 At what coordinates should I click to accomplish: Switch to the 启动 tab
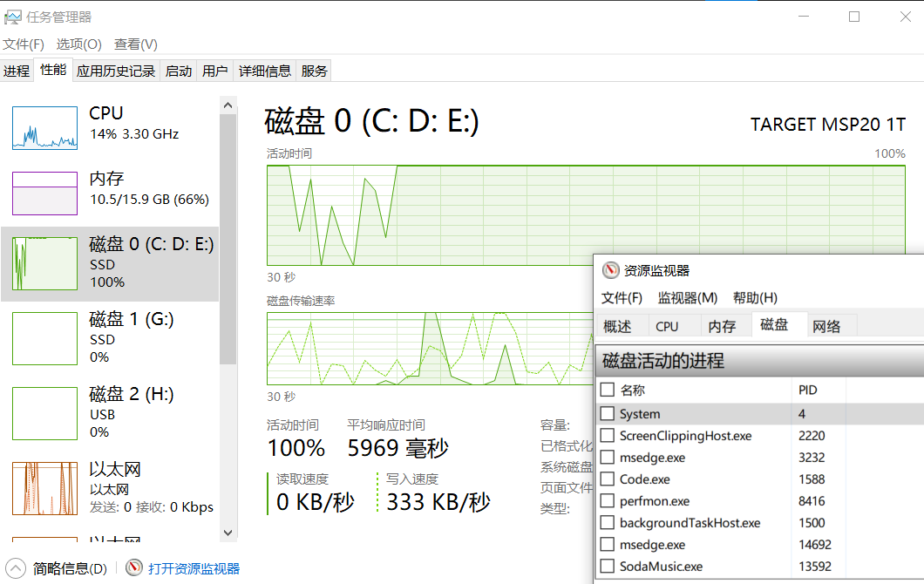(179, 71)
